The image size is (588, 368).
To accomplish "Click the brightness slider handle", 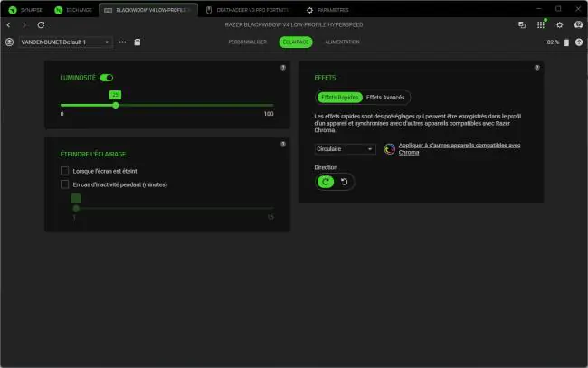I will (116, 105).
